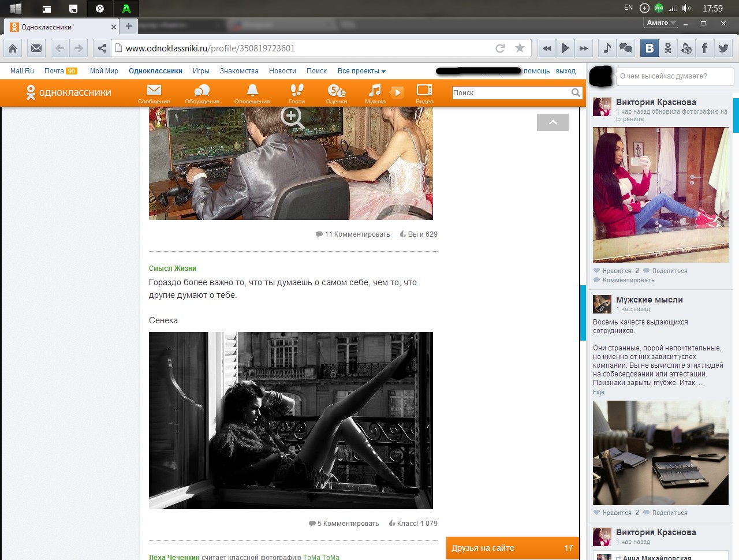Click the Twitter icon in browser toolbar
739x560 pixels.
click(723, 48)
